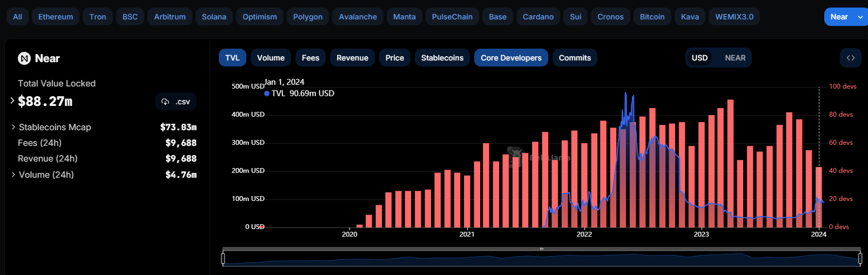
Task: Toggle the TVL chart metric
Action: tap(232, 58)
